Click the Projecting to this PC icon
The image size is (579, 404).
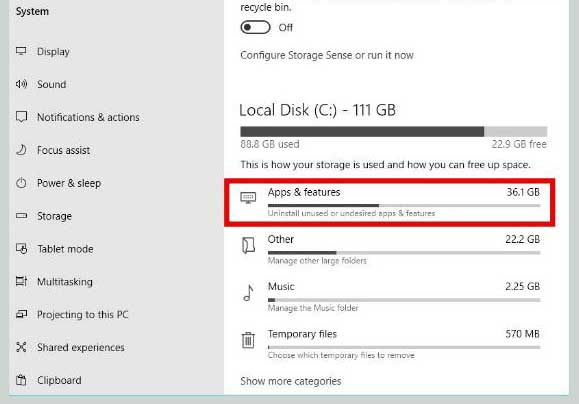point(21,314)
